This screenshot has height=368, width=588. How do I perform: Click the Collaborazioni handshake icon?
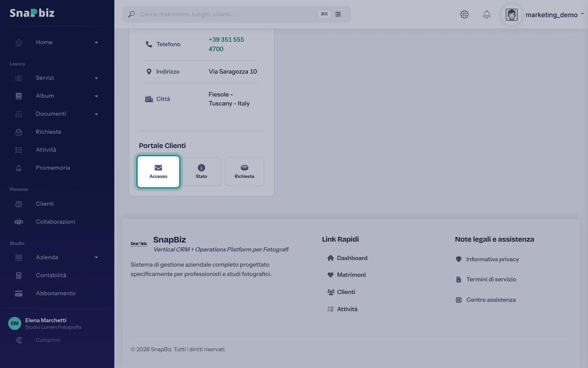tap(19, 222)
